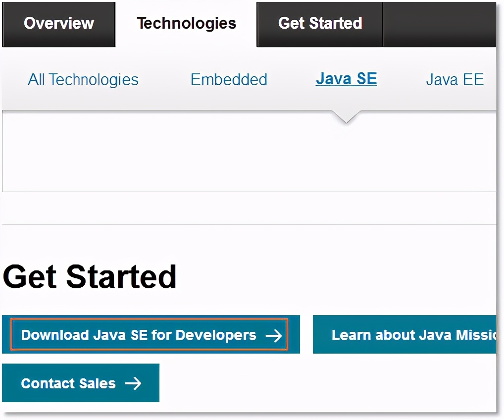Viewport: 504px width, 420px height.
Task: Click the arrow icon on Contact Sales button
Action: tap(133, 383)
